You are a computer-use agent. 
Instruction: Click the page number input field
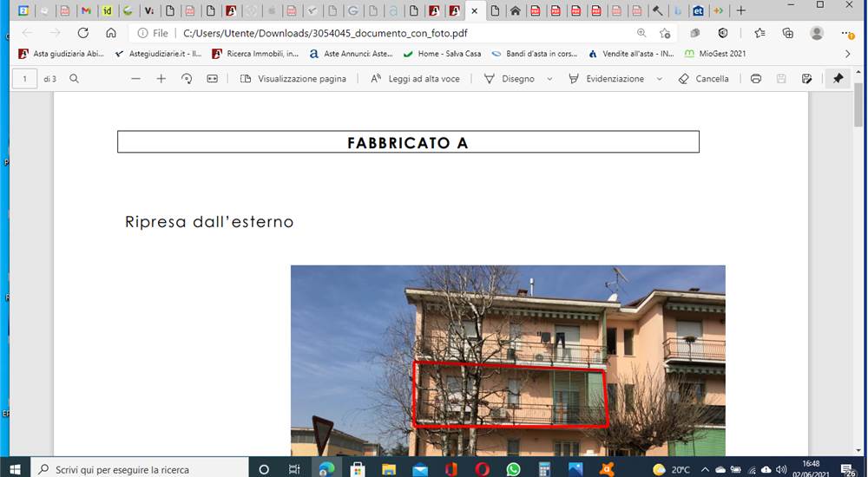[24, 79]
